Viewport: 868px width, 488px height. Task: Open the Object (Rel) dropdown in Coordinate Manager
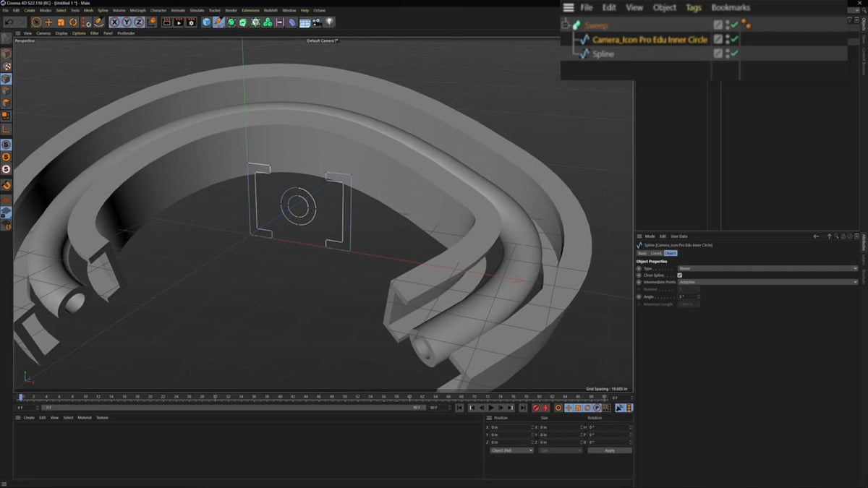tap(511, 450)
